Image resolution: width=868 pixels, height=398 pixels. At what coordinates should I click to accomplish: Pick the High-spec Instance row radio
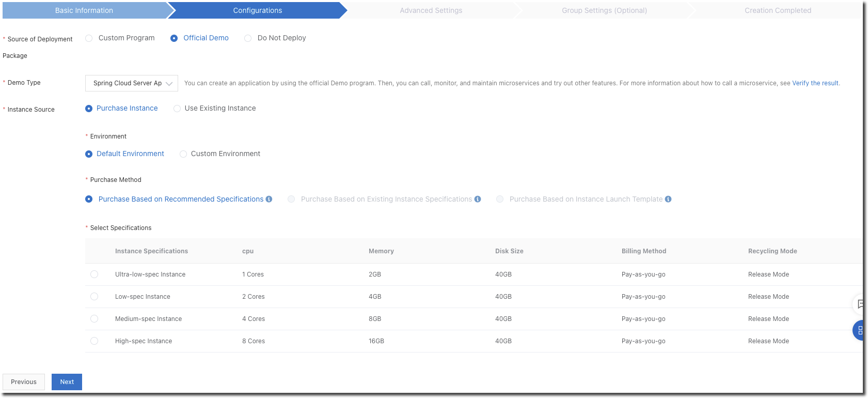coord(94,341)
